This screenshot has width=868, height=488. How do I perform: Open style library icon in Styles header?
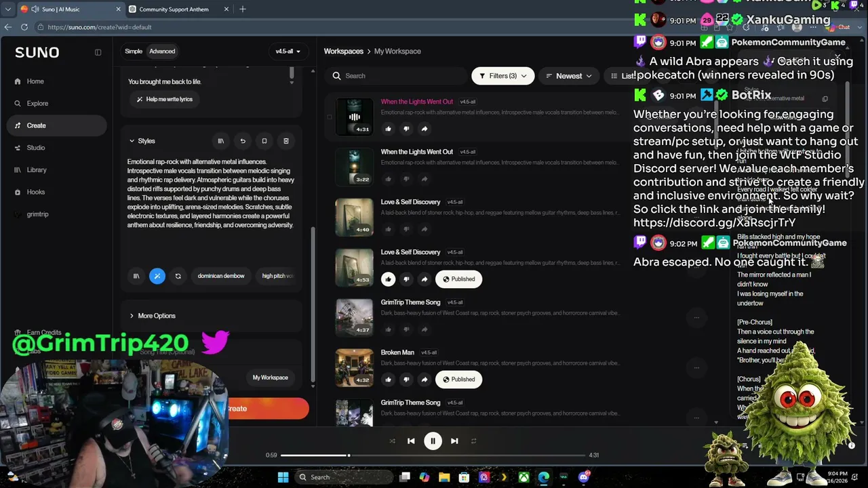(x=220, y=141)
